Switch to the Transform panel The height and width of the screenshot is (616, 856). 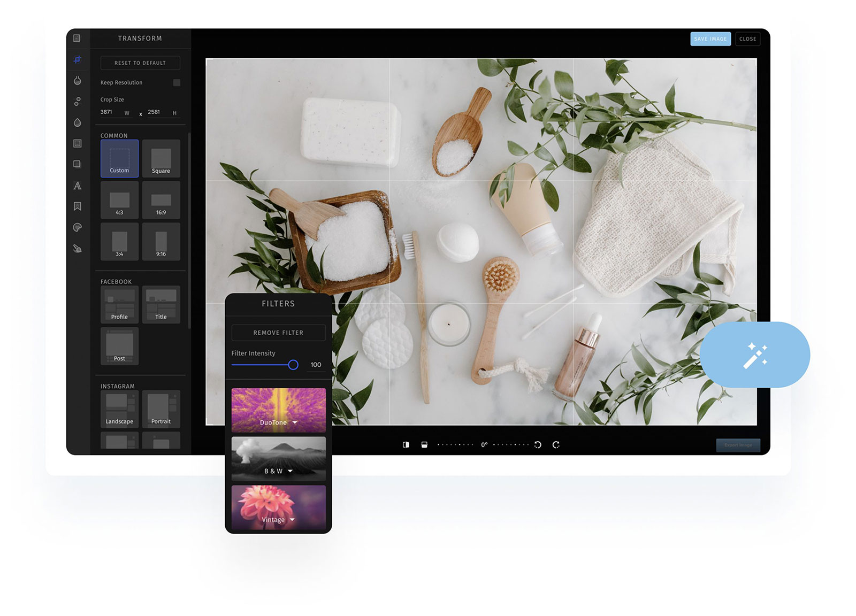(x=140, y=38)
